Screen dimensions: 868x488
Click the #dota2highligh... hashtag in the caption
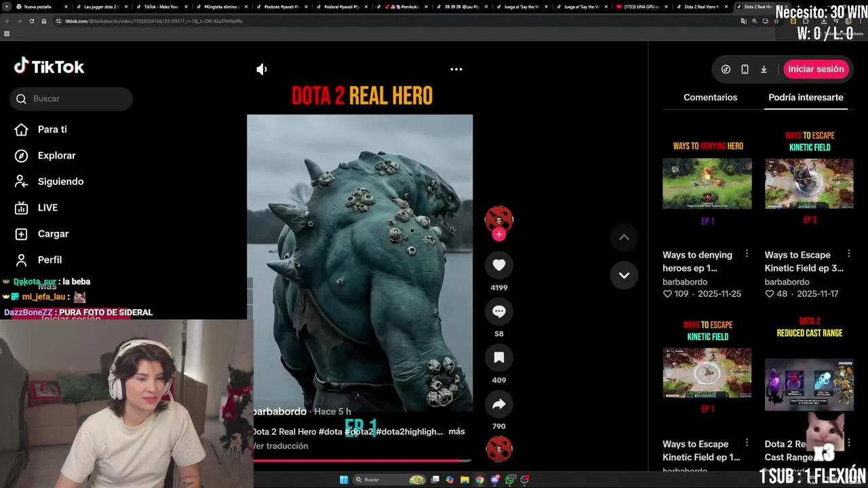click(410, 432)
